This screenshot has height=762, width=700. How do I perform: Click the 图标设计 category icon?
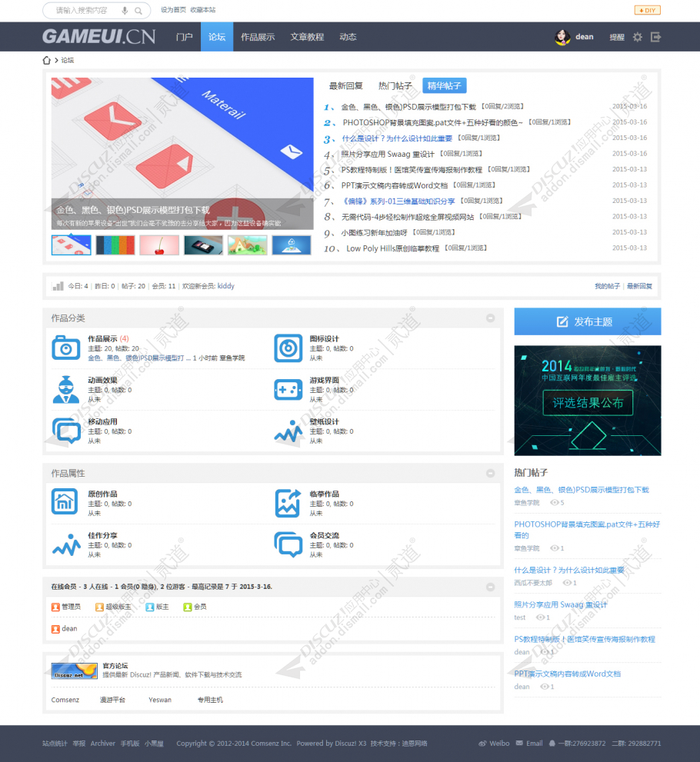point(288,348)
